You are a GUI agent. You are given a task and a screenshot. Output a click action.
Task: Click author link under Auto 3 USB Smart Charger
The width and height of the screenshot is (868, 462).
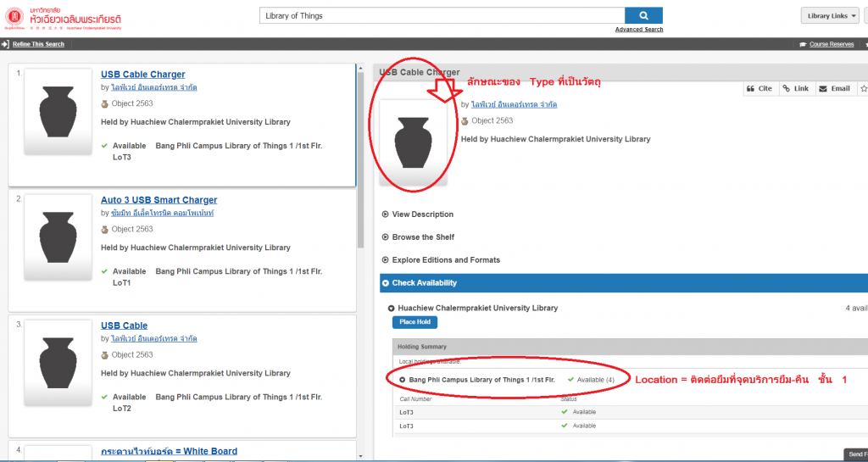click(162, 213)
